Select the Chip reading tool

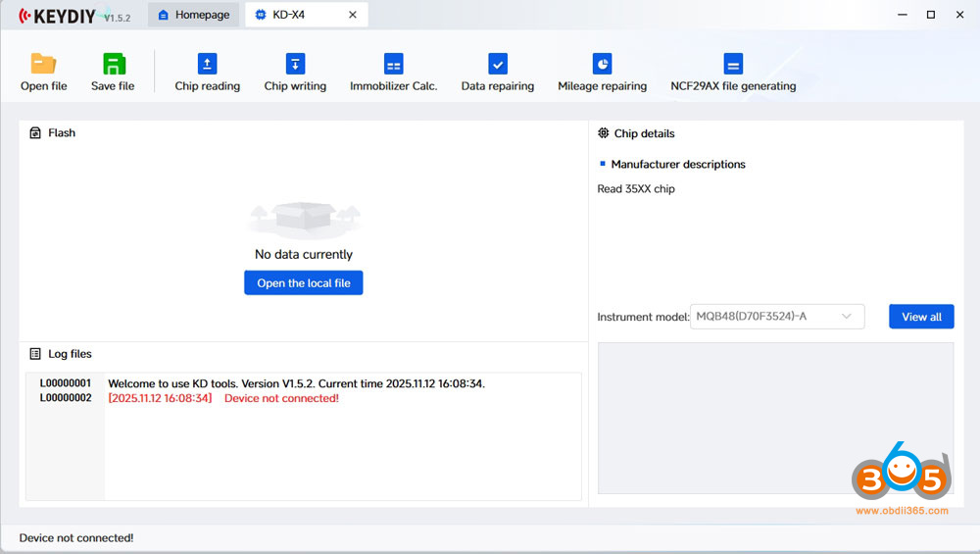pos(207,65)
